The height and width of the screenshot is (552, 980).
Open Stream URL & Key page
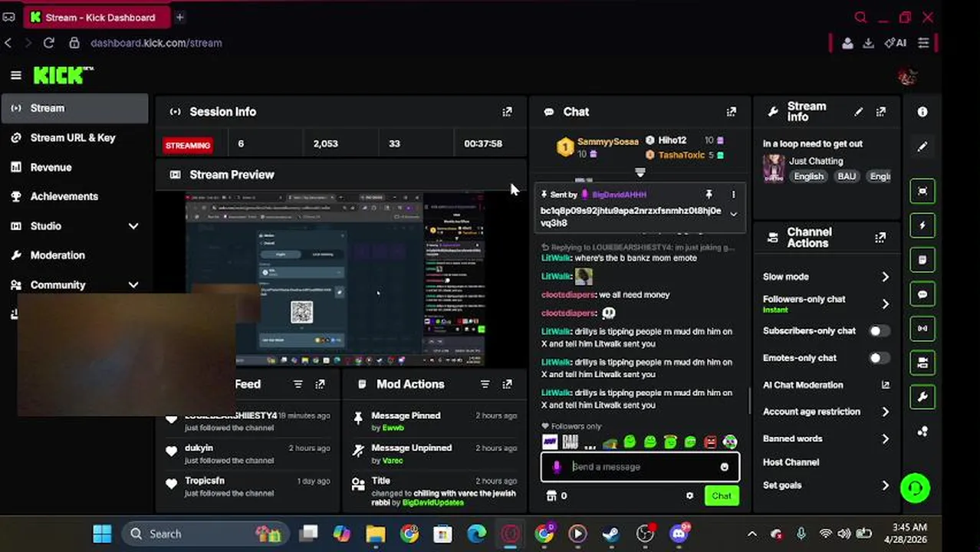74,138
